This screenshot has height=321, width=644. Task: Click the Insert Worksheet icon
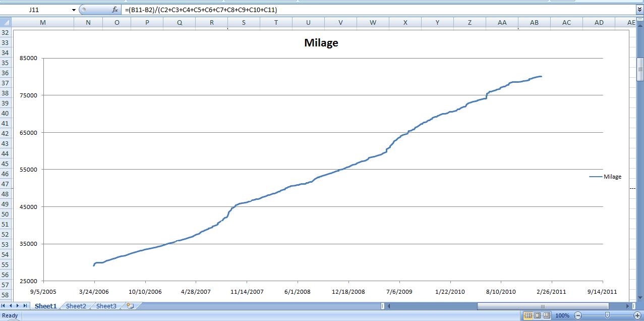(x=130, y=306)
